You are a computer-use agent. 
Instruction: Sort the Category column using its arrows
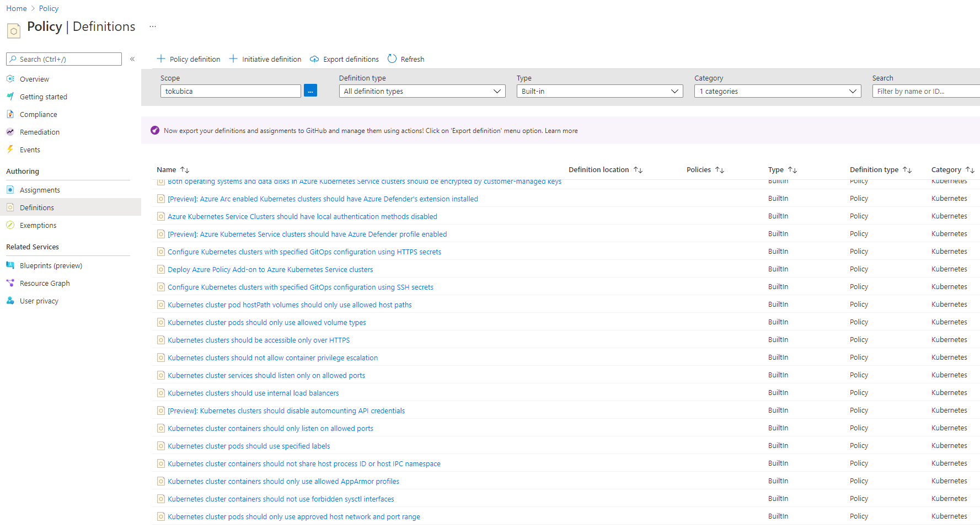pos(970,170)
